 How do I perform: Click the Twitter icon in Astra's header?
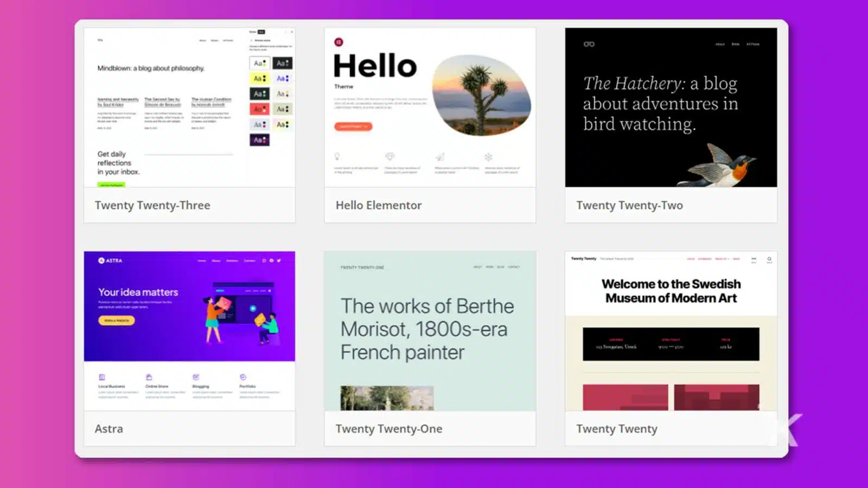tap(278, 261)
